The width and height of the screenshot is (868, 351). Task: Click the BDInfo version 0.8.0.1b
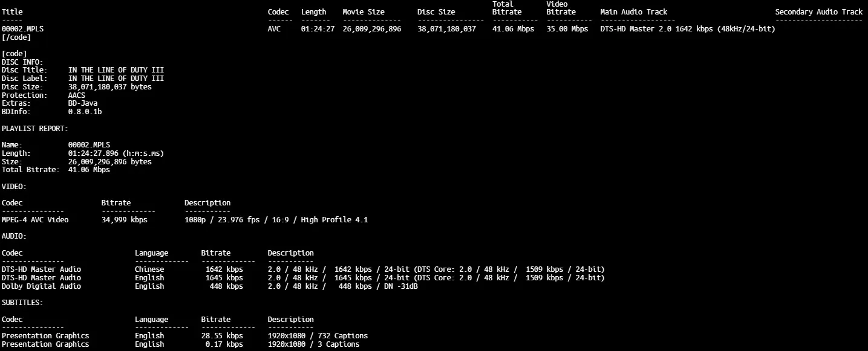click(x=85, y=112)
